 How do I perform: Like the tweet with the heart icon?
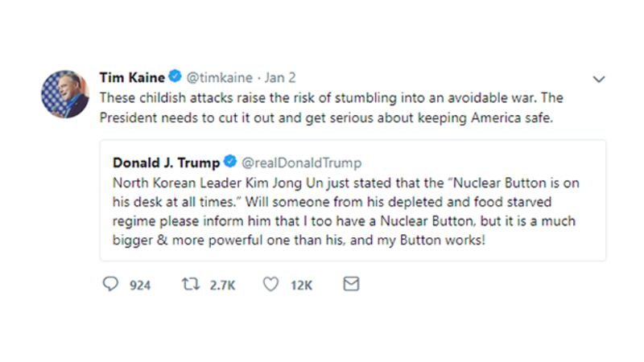[271, 284]
